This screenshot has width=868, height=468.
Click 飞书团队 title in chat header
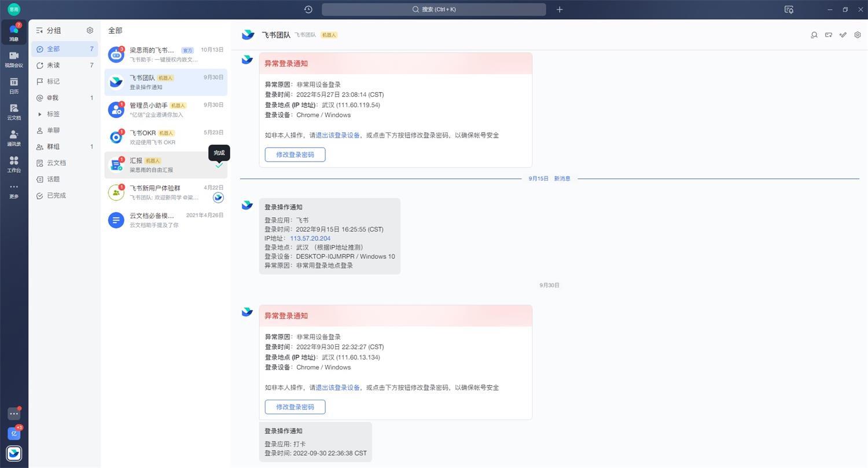276,35
